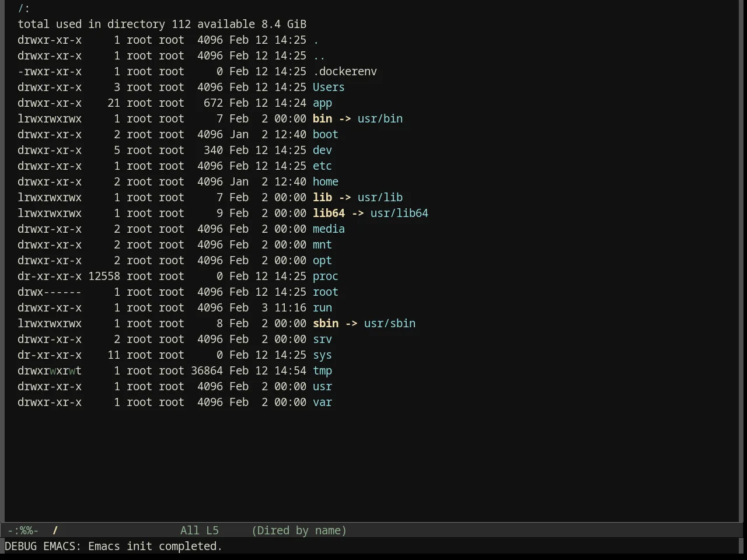Click the drwx------ permissions of root
This screenshot has width=747, height=560.
point(50,292)
